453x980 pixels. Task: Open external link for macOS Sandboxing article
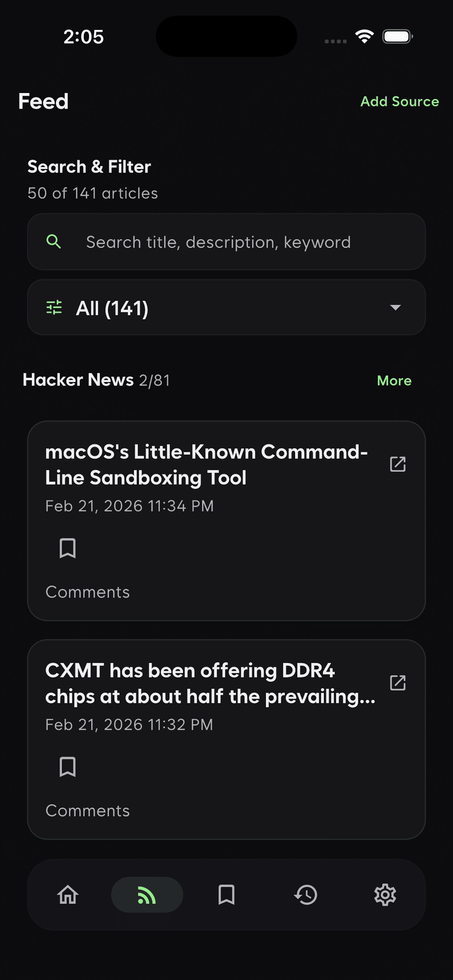point(398,464)
